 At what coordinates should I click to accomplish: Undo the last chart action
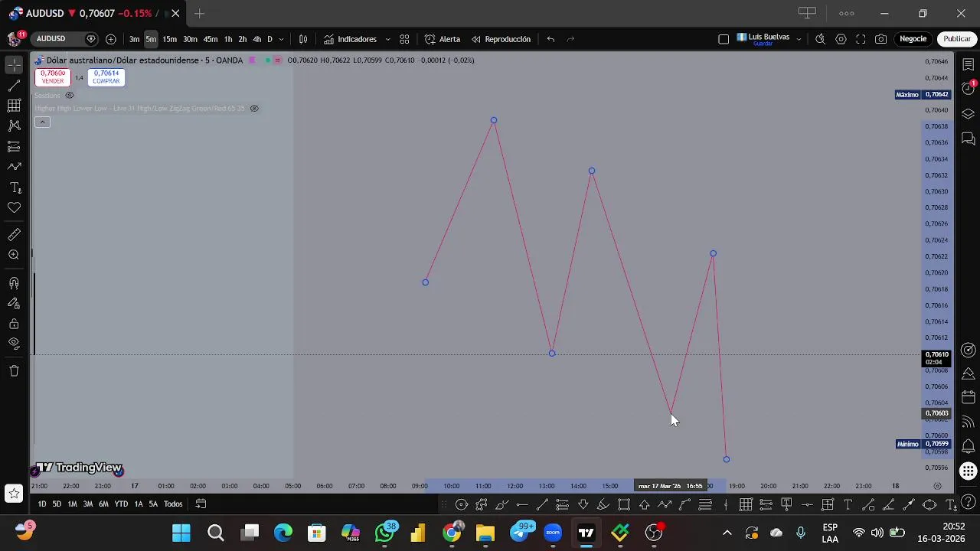click(550, 39)
